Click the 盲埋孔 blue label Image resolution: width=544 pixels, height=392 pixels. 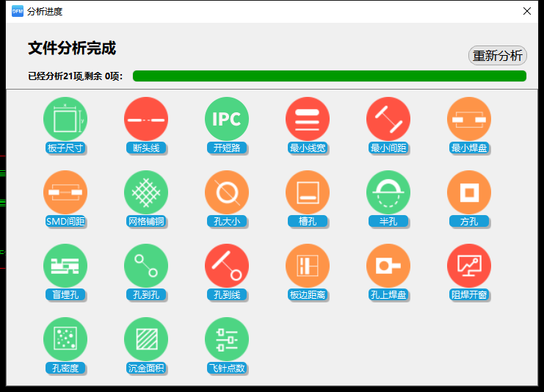[x=65, y=294]
